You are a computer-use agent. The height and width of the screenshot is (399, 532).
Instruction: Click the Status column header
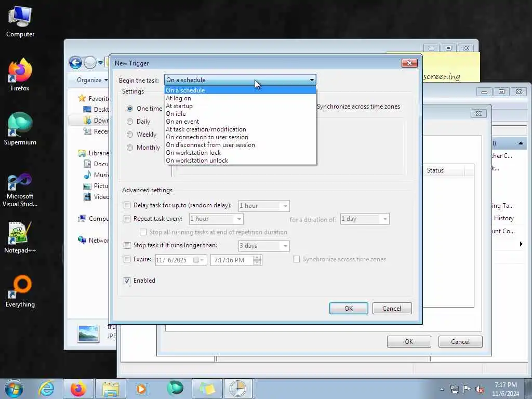point(444,170)
